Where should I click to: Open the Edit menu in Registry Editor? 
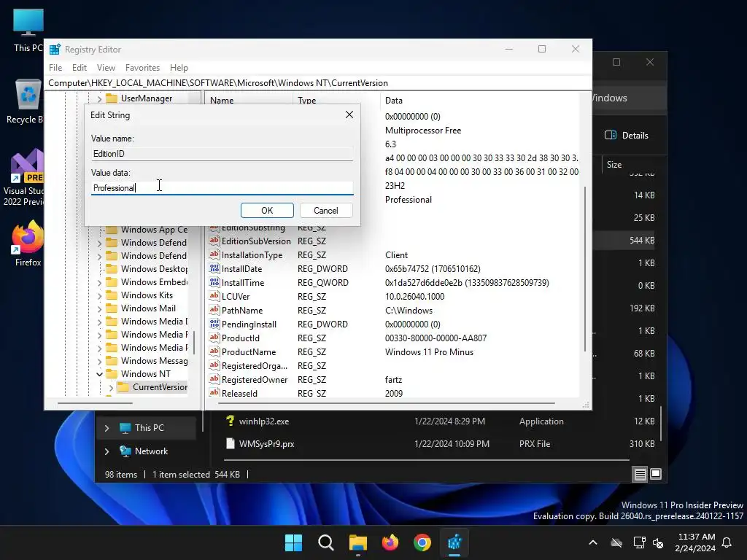pos(79,68)
